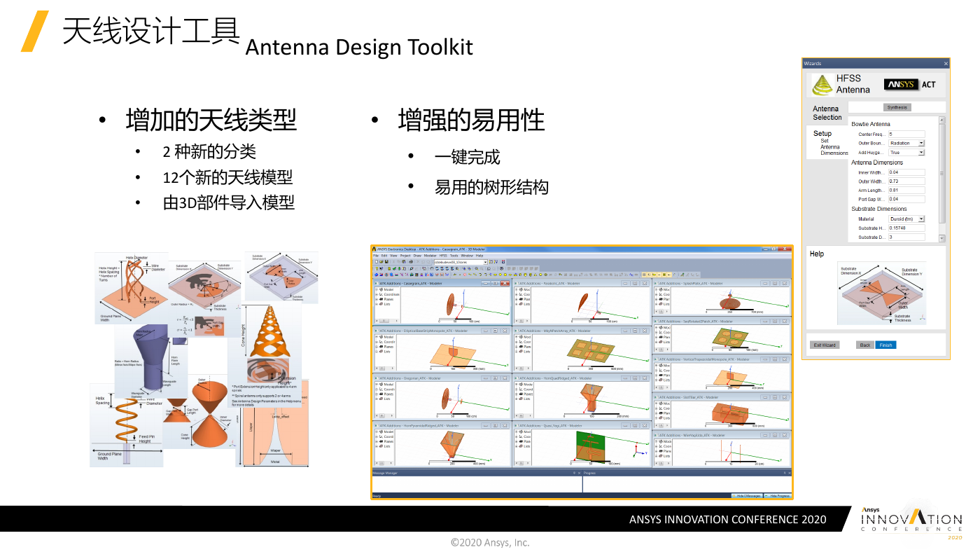Click the Hide Progress button
Screen dimensions: 980x552
tap(777, 496)
